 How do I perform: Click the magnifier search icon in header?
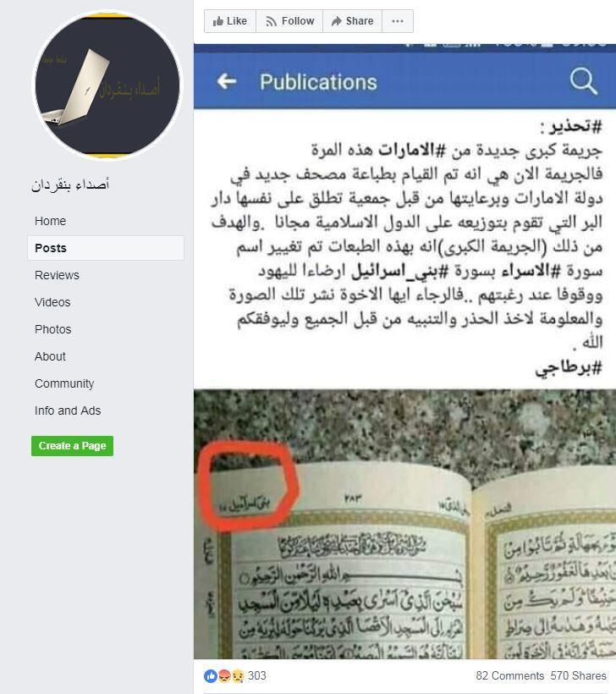(583, 81)
